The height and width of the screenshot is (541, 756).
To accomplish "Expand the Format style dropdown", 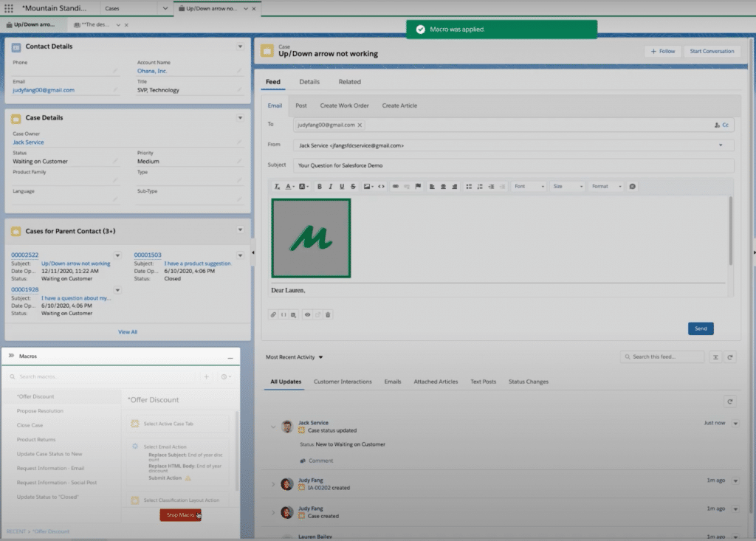I will coord(605,187).
